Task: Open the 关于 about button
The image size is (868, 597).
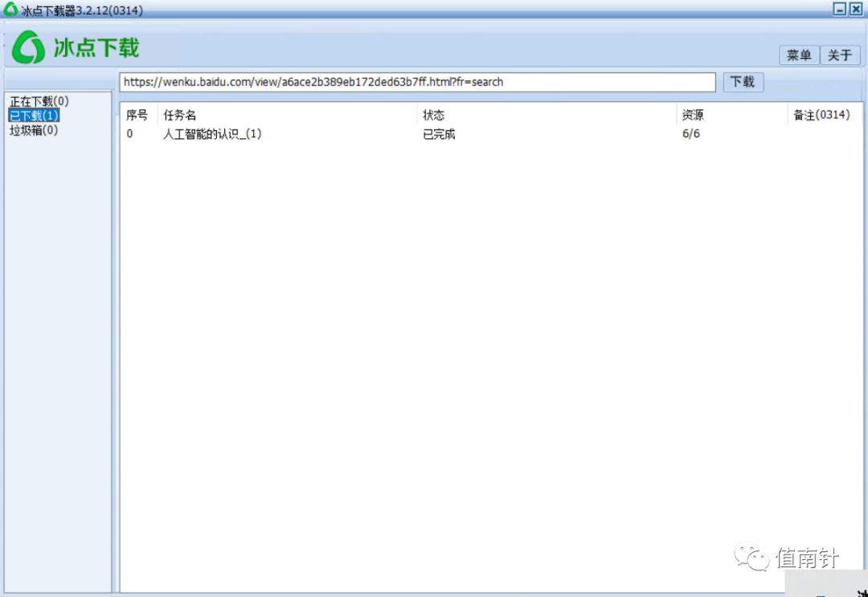Action: point(841,55)
